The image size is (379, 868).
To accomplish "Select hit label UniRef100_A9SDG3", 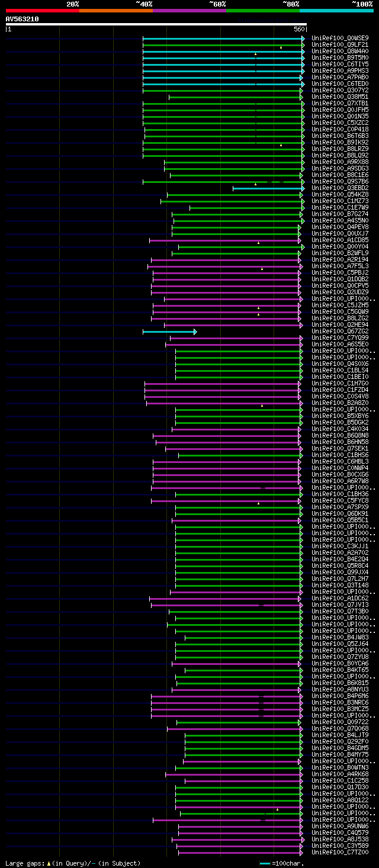I will [340, 168].
